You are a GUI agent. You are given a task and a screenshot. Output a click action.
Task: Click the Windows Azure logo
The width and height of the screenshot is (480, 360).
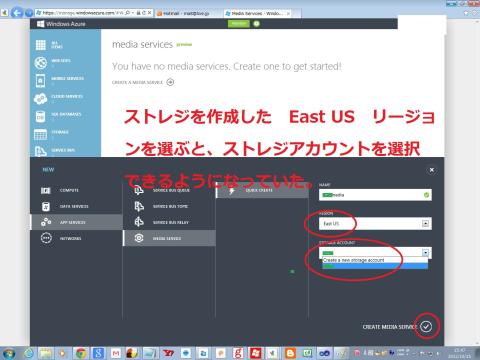tap(61, 24)
